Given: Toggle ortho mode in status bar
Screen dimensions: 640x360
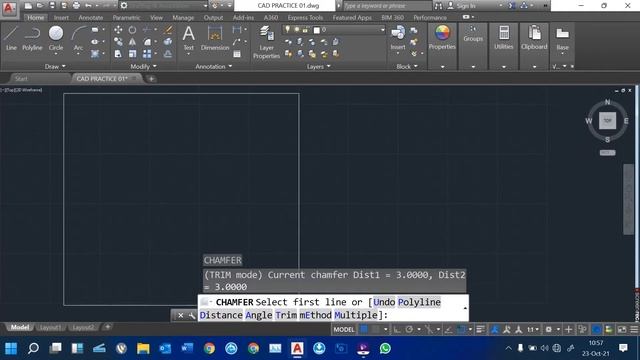Looking at the screenshot, I should [x=397, y=329].
